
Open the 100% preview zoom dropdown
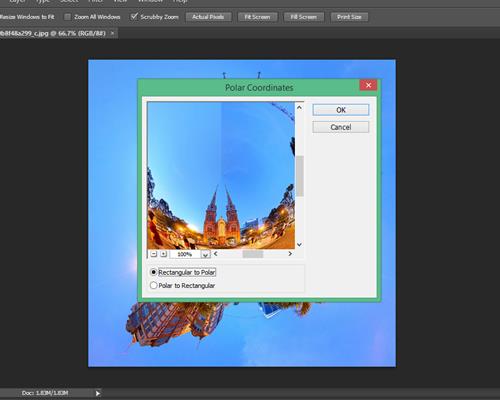[206, 254]
